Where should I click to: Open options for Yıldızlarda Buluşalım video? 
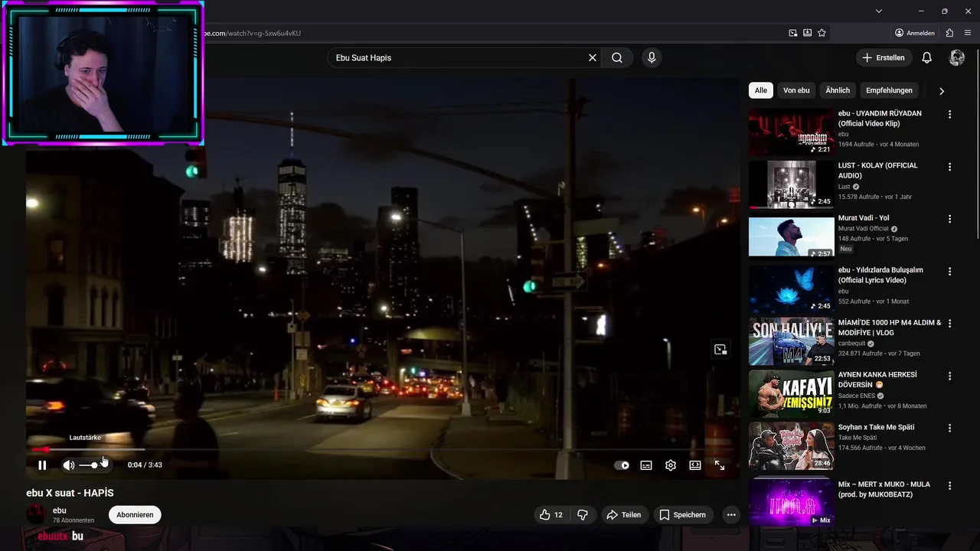949,272
